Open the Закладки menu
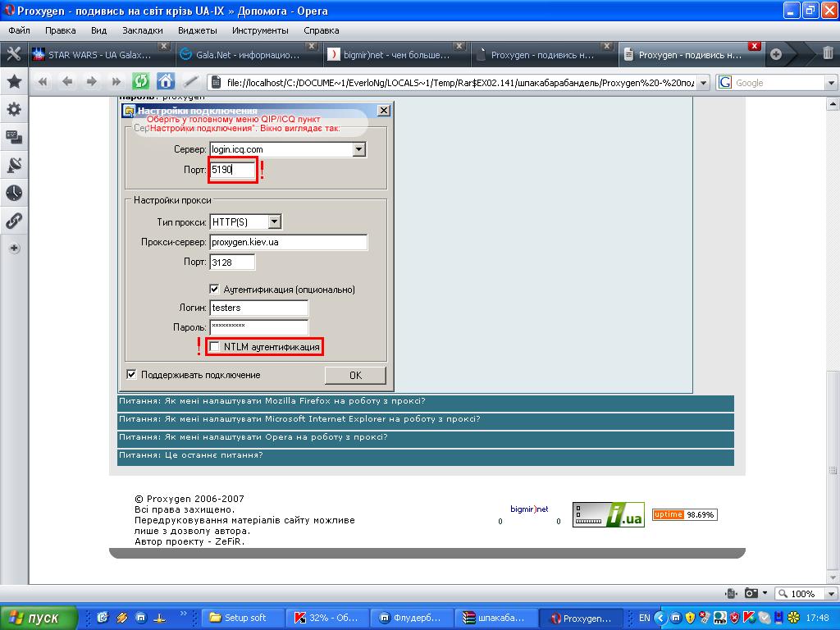This screenshot has height=630, width=840. point(142,30)
